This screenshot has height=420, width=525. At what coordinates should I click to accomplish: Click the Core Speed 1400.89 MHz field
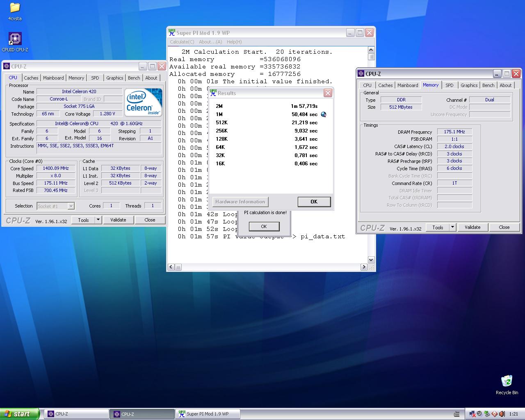click(x=56, y=168)
